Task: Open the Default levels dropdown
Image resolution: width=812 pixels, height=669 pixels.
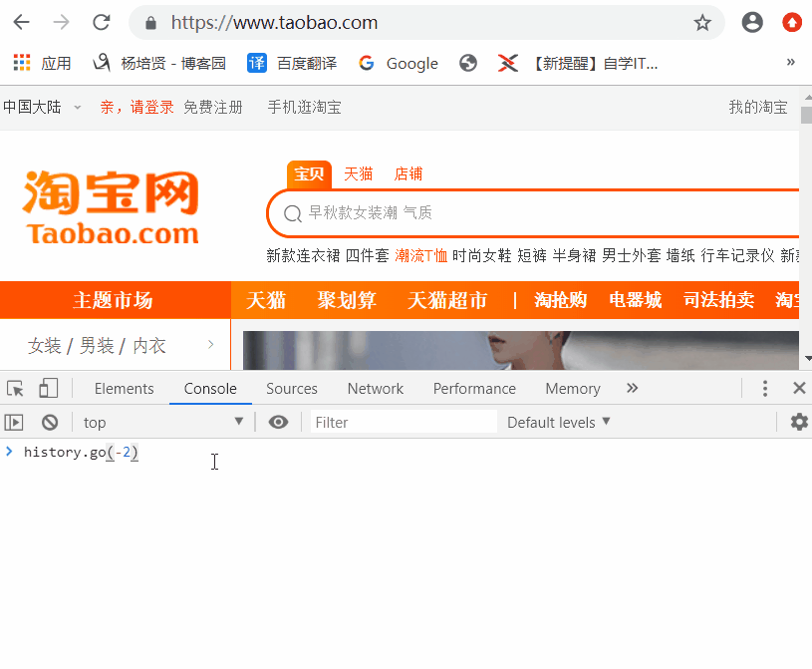Action: click(x=559, y=423)
